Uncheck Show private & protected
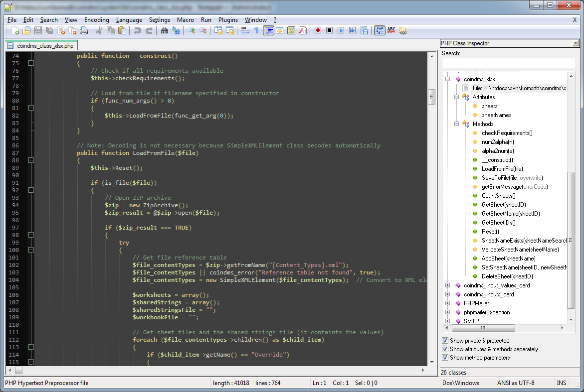Screen dimensions: 584x392 coord(445,340)
